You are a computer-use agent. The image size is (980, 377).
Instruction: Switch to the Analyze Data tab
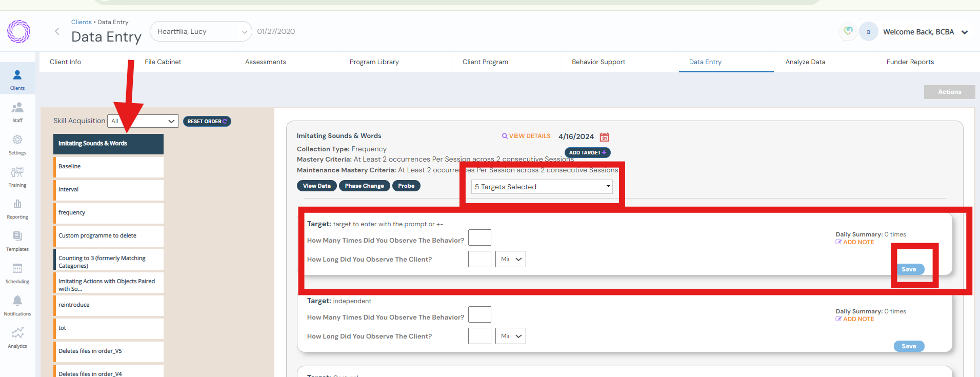click(805, 62)
